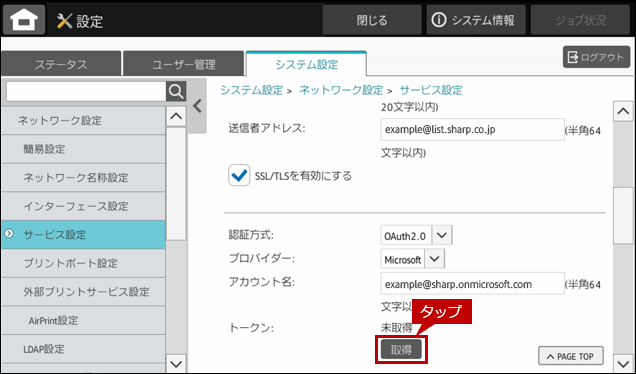
Task: Select the システム設定 tab
Action: click(306, 64)
